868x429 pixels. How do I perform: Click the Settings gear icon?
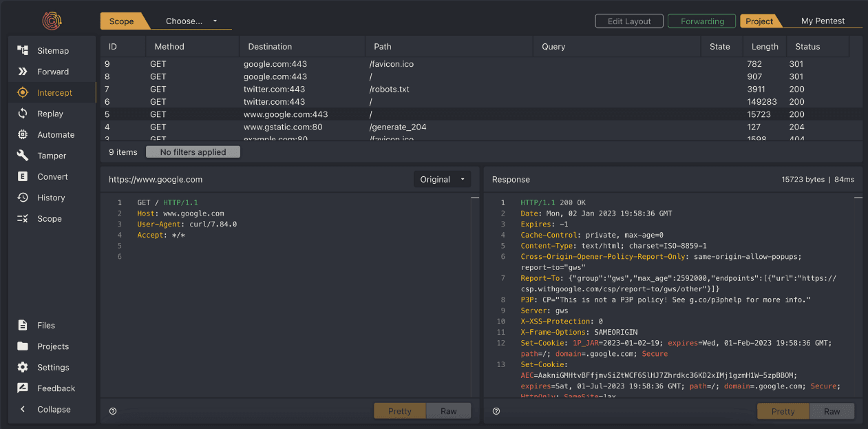23,368
